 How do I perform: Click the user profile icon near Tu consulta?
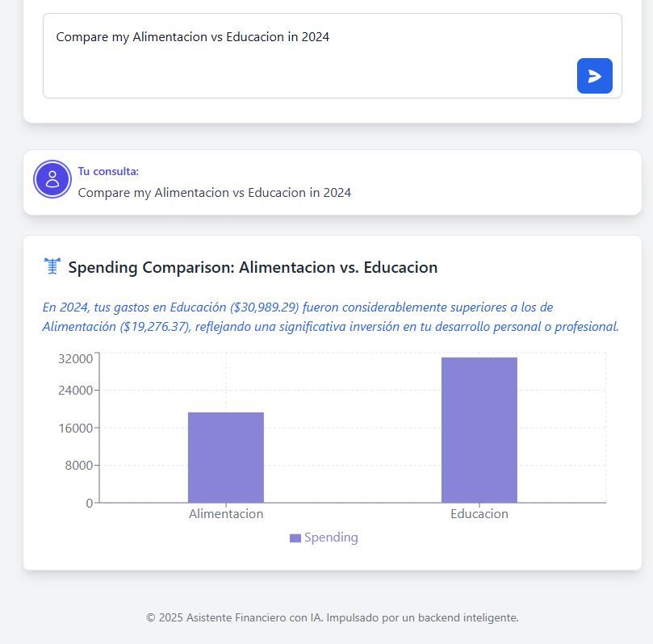(52, 178)
